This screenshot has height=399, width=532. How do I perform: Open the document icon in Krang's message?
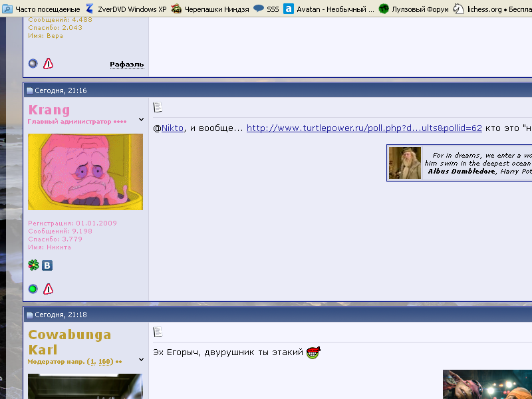158,107
